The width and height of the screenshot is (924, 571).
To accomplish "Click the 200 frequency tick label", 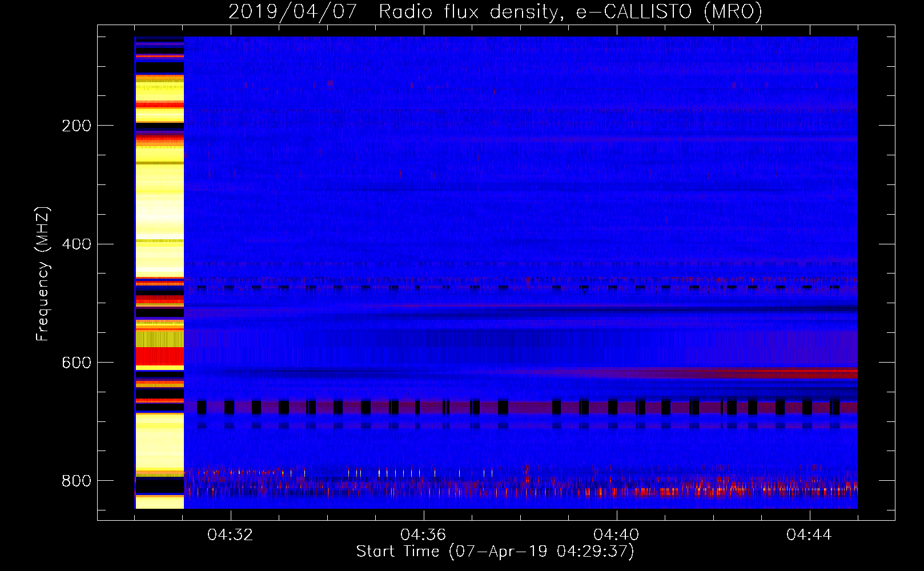I will [77, 126].
